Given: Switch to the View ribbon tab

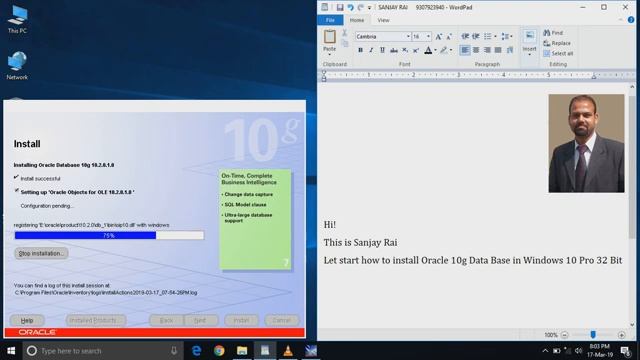Looking at the screenshot, I should click(x=383, y=20).
